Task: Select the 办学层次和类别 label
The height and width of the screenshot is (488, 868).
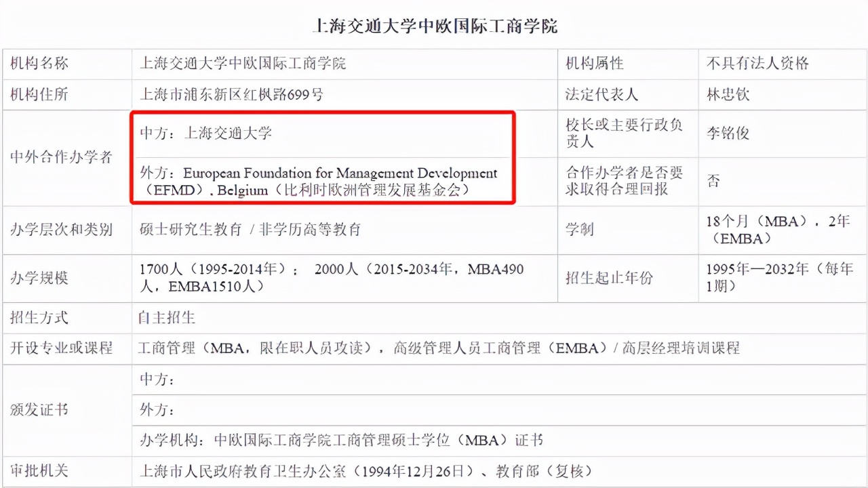Action: coord(61,229)
